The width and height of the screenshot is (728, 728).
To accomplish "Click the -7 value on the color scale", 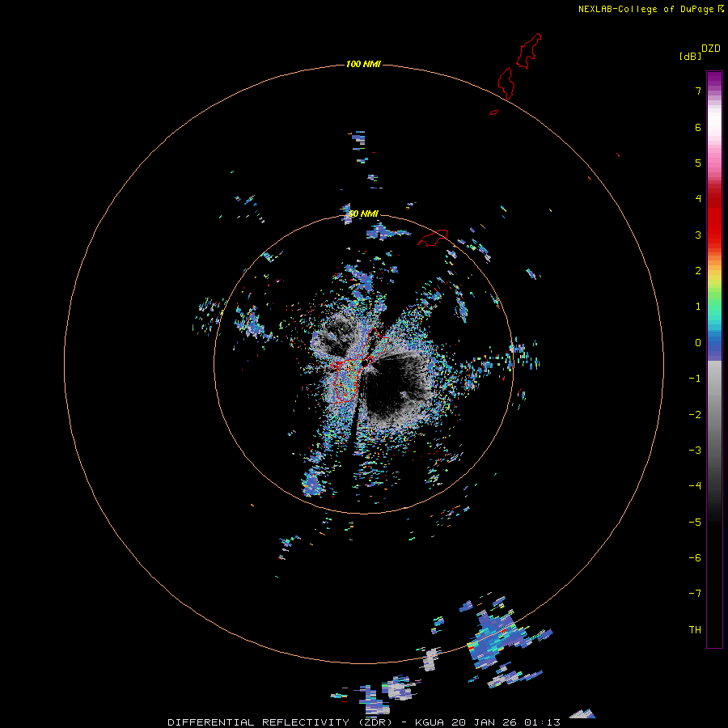I will [695, 594].
